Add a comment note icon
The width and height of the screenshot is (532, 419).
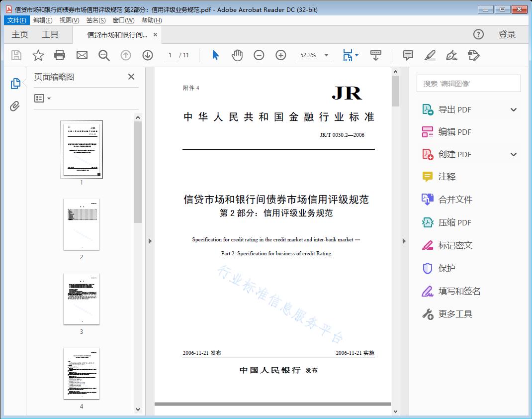(408, 55)
